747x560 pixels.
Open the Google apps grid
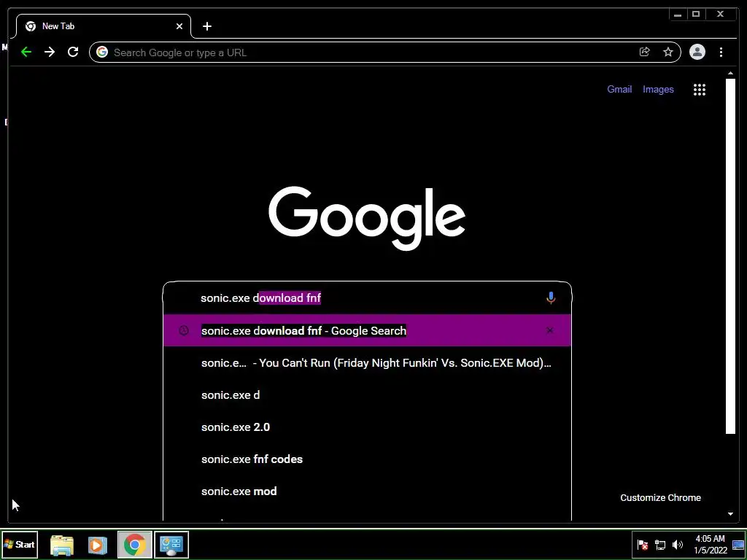[x=700, y=90]
